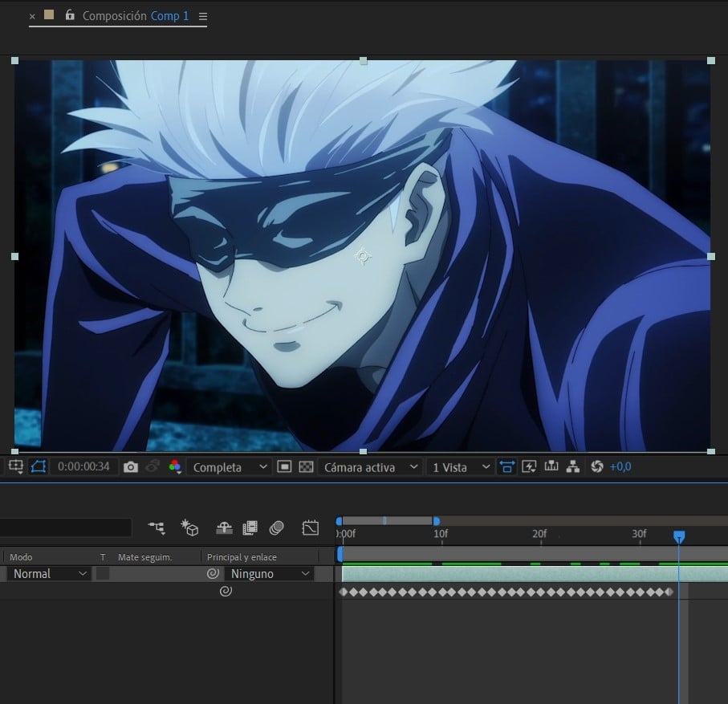Select the teal layer bar in timeline
This screenshot has width=728, height=704.
tap(535, 574)
